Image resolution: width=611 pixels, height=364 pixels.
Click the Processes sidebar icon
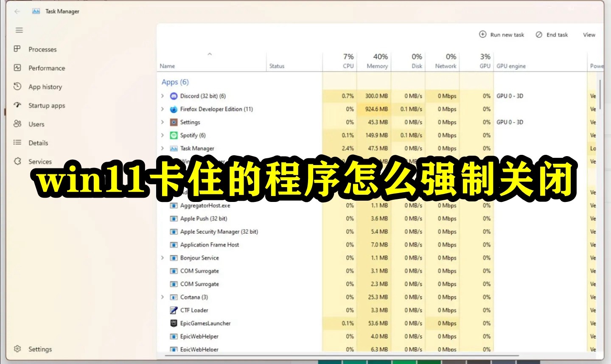click(17, 49)
